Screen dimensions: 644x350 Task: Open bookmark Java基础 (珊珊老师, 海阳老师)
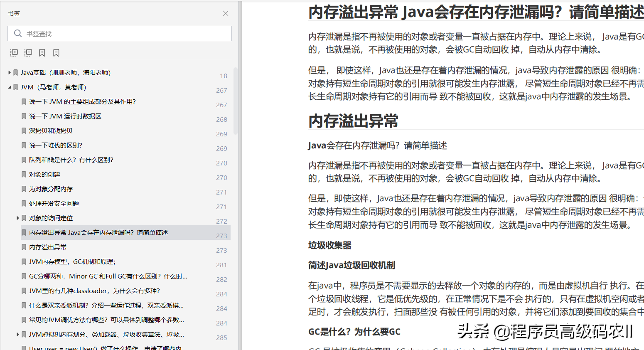pyautogui.click(x=66, y=72)
